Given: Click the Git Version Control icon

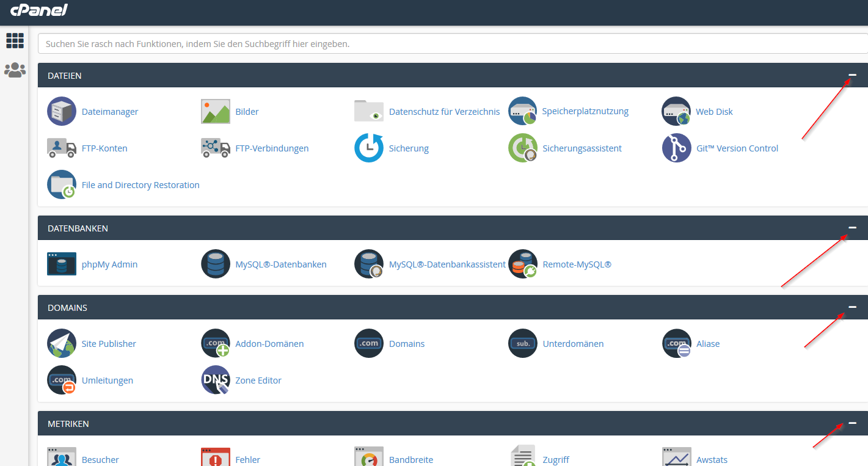Looking at the screenshot, I should click(676, 148).
